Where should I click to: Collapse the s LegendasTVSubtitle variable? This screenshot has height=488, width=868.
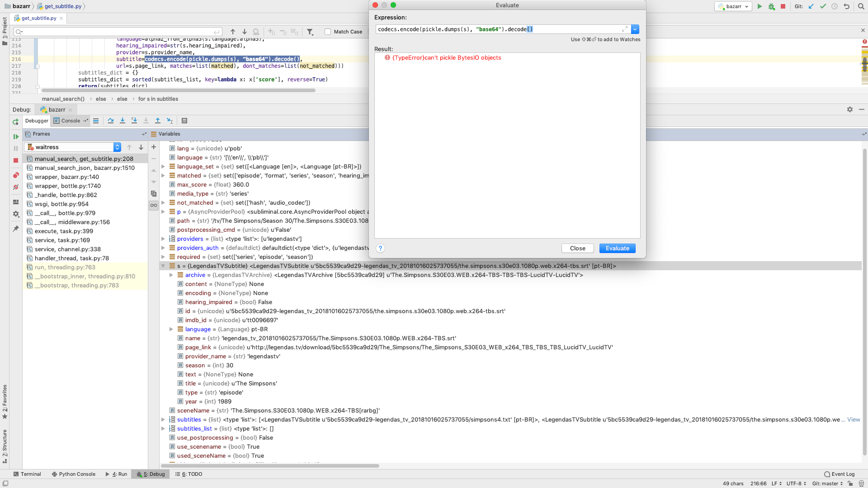point(163,266)
